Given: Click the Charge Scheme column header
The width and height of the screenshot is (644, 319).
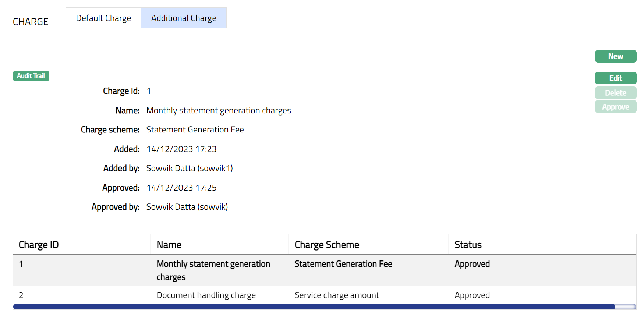Looking at the screenshot, I should 327,245.
